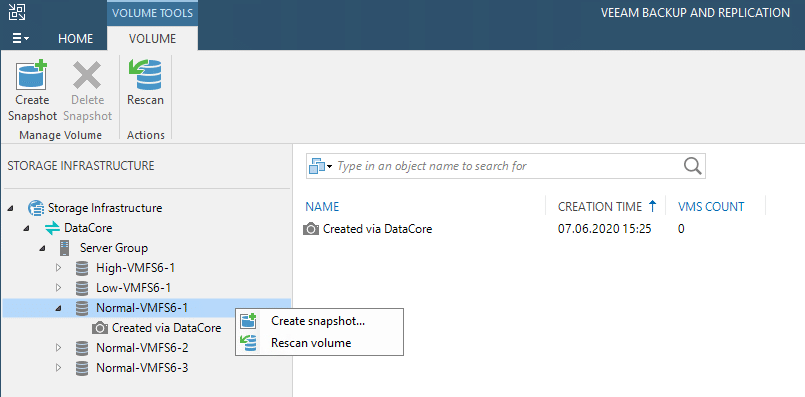Expand the High-VMFS6-1 volume node

tap(58, 268)
